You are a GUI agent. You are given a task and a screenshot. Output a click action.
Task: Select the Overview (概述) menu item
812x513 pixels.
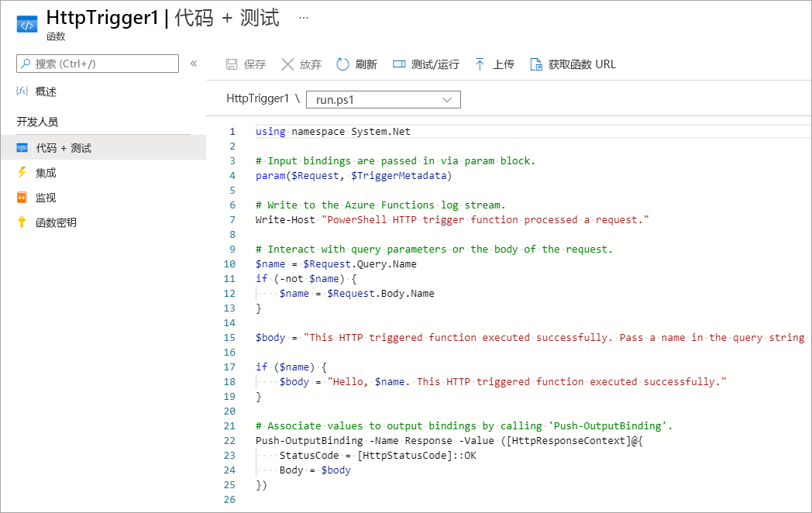pyautogui.click(x=46, y=91)
